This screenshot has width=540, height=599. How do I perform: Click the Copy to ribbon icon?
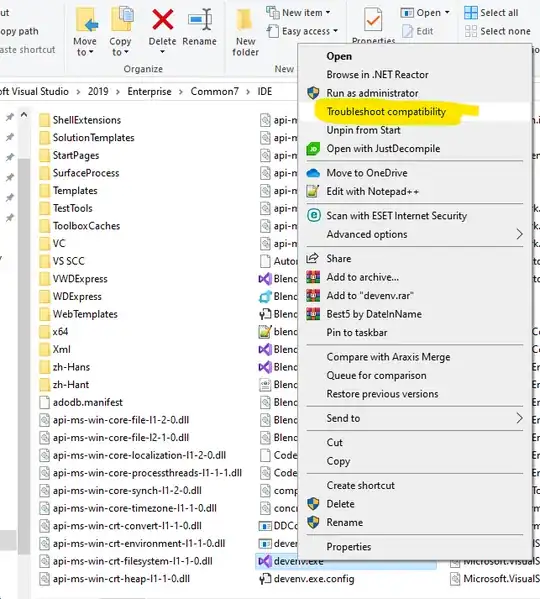point(122,19)
